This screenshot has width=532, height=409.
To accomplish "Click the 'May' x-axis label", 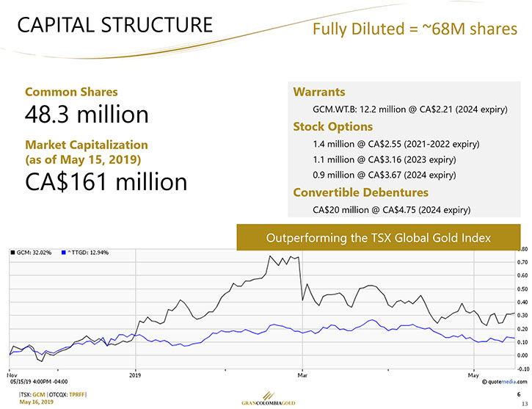I will click(x=473, y=375).
